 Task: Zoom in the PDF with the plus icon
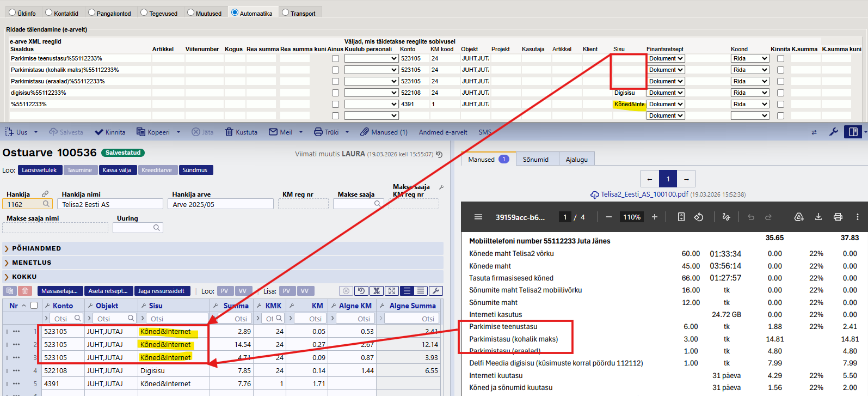click(x=655, y=217)
